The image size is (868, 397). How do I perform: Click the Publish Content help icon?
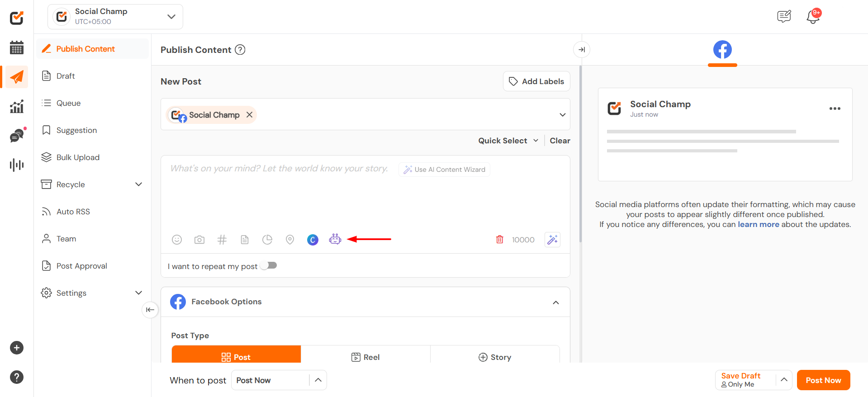click(240, 50)
